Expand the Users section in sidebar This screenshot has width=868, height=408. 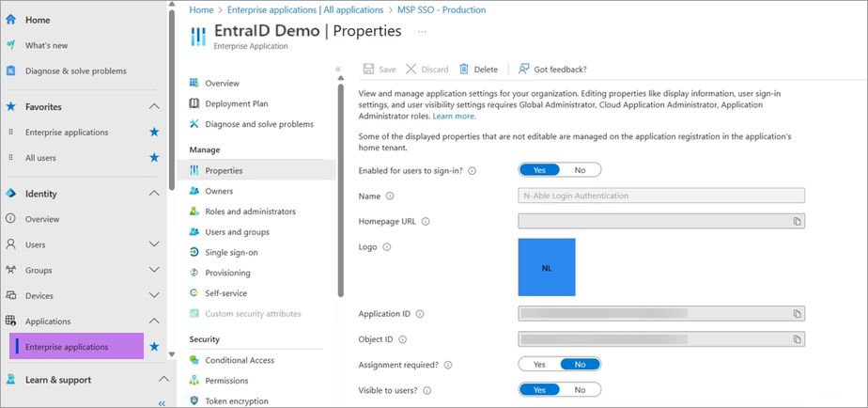click(x=154, y=244)
